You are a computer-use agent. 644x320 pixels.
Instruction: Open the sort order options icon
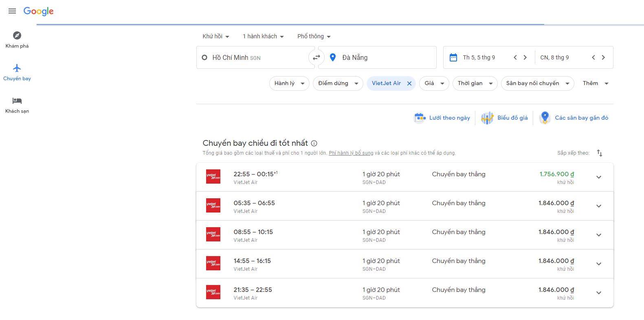pos(599,153)
